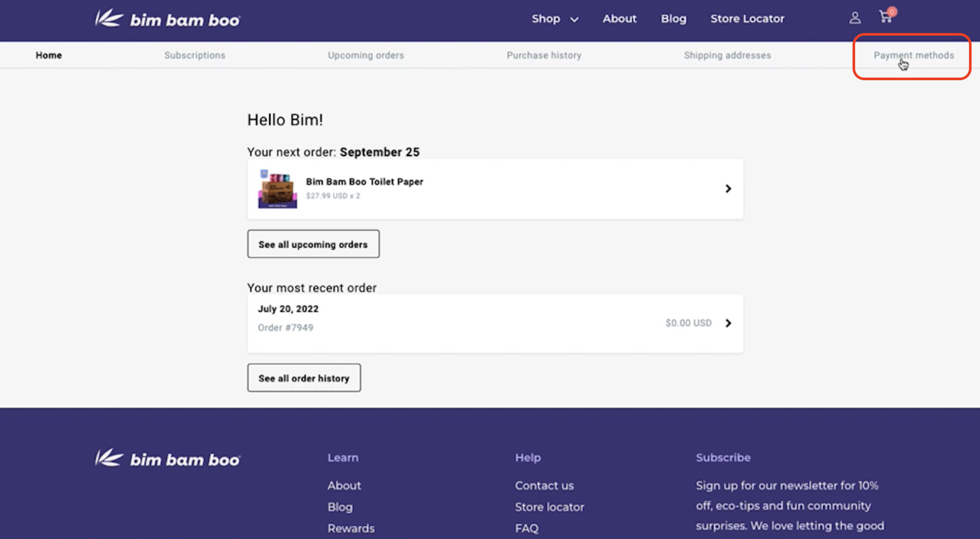The image size is (980, 539).
Task: Expand the Shop dropdown menu
Action: (555, 19)
